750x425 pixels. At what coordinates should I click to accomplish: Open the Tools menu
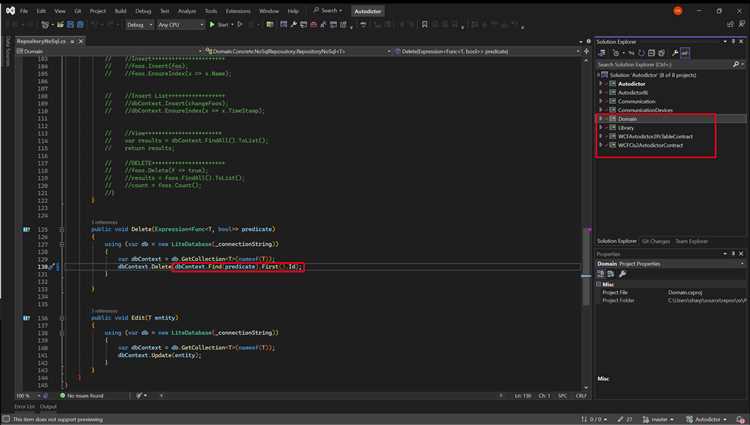210,11
